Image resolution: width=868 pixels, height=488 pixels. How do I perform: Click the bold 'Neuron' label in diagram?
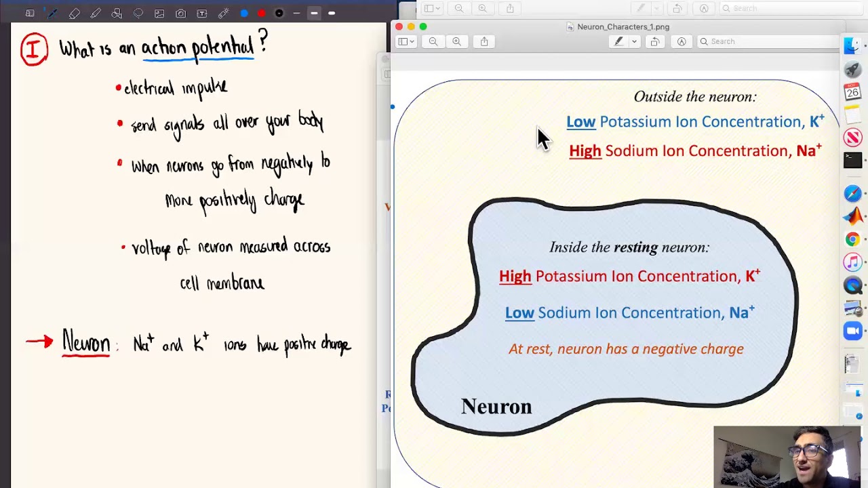(496, 407)
